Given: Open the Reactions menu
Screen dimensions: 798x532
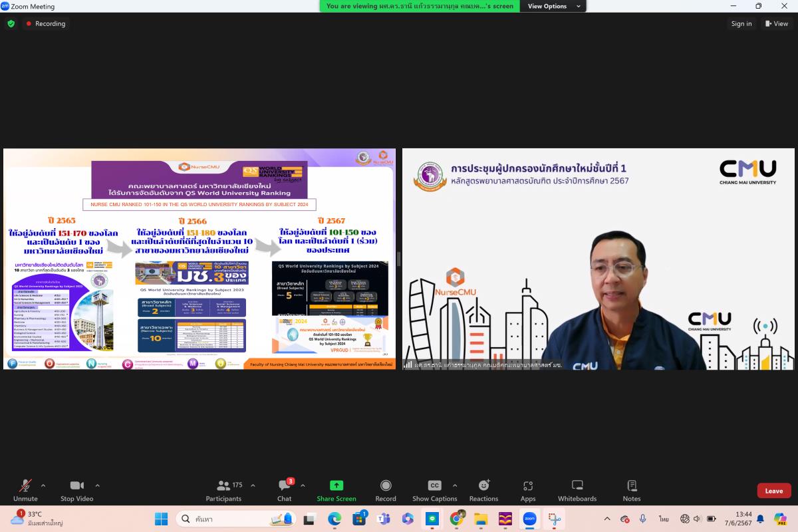Looking at the screenshot, I should [x=483, y=490].
